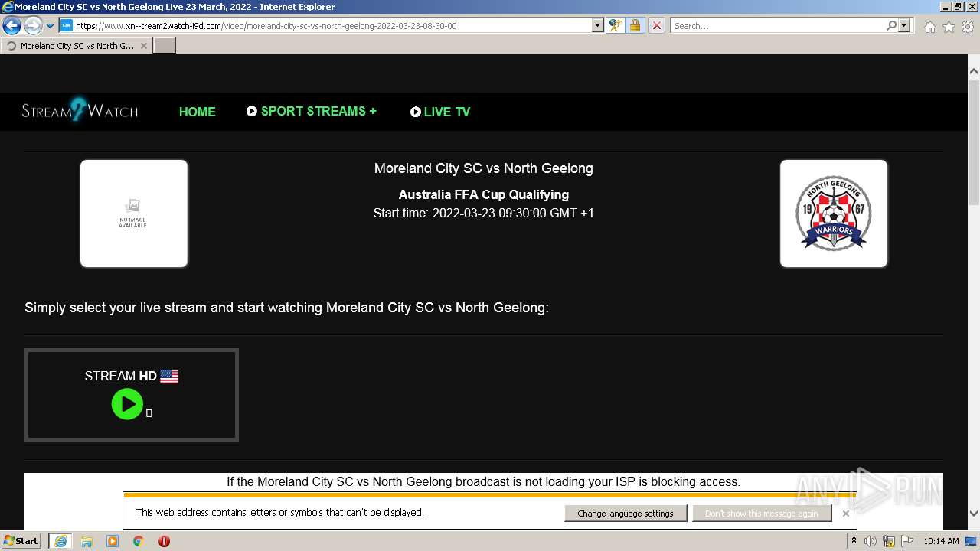This screenshot has width=980, height=551.
Task: Click the page vertical scrollbar
Action: pyautogui.click(x=974, y=142)
